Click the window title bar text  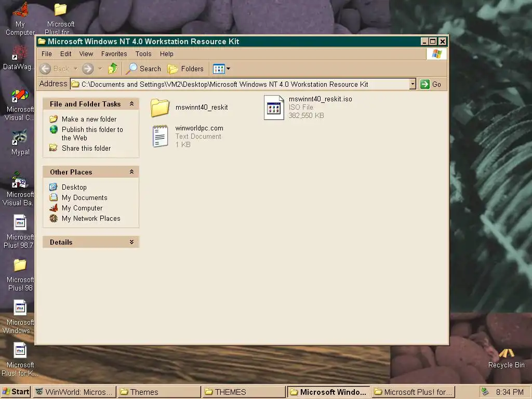click(143, 42)
